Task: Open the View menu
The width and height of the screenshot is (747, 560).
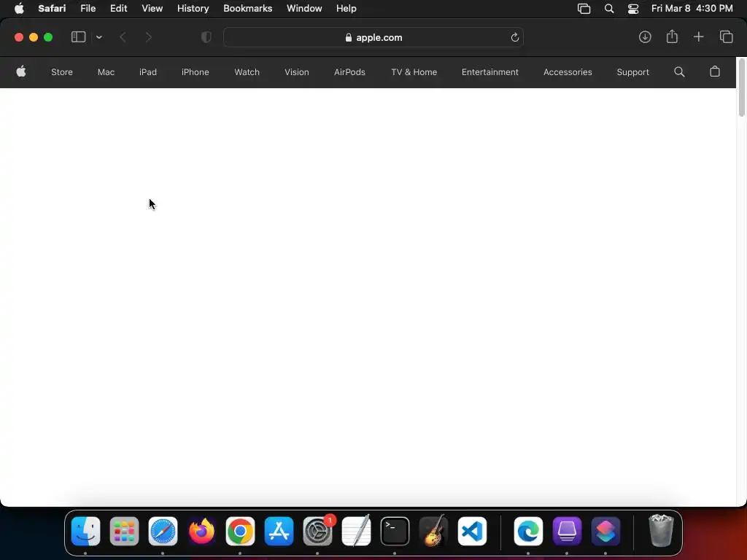Action: click(152, 8)
